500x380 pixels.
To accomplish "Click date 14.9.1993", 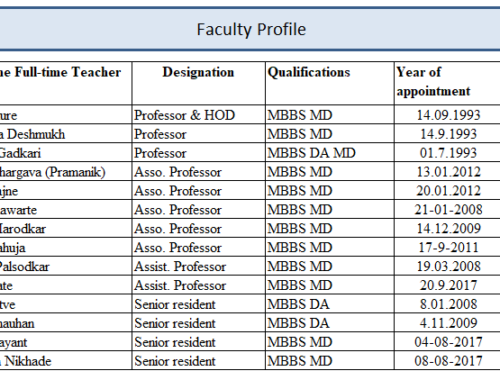I will click(449, 134).
